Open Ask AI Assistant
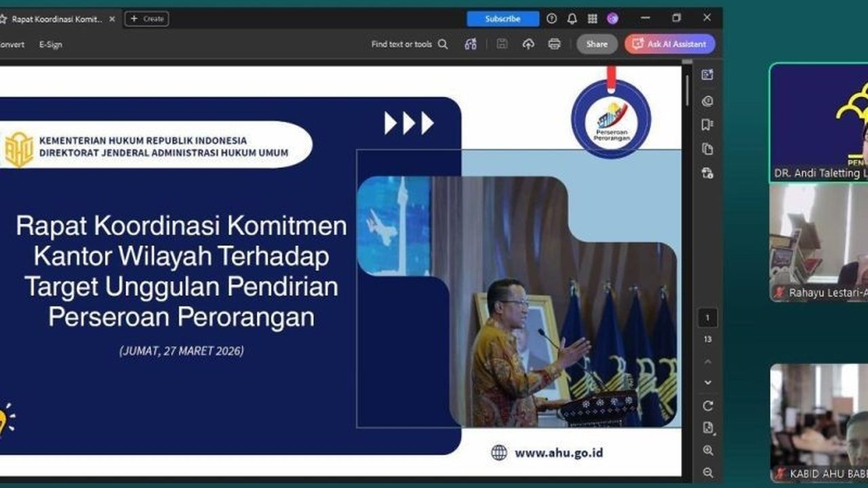The width and height of the screenshot is (868, 488). click(670, 44)
